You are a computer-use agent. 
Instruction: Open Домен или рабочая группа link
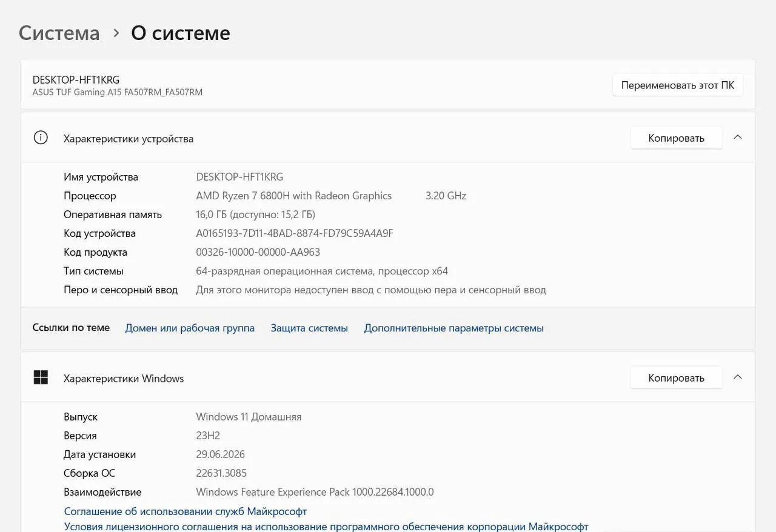(x=190, y=328)
